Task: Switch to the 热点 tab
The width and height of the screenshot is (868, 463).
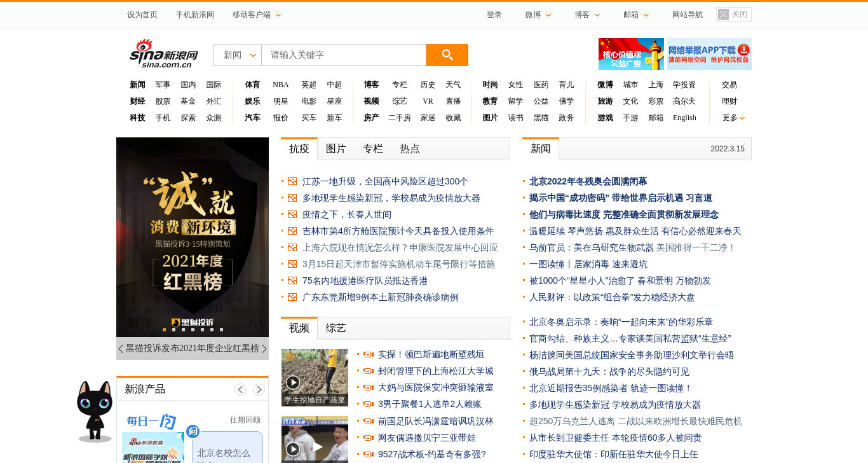Action: point(410,149)
